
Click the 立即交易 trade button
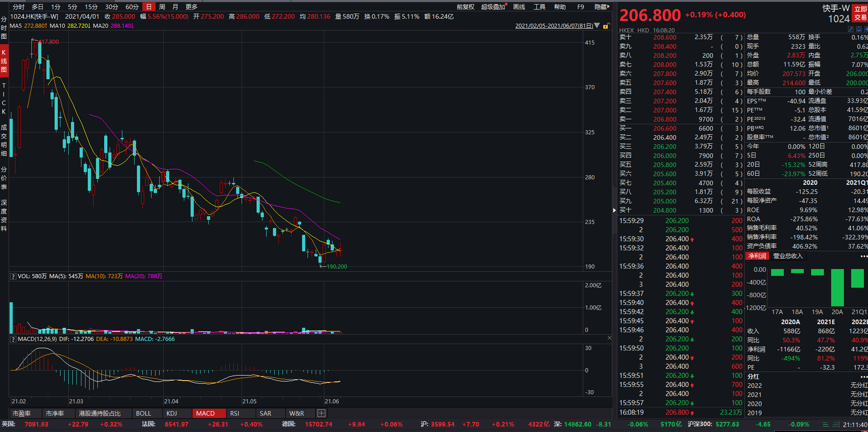pos(860,13)
